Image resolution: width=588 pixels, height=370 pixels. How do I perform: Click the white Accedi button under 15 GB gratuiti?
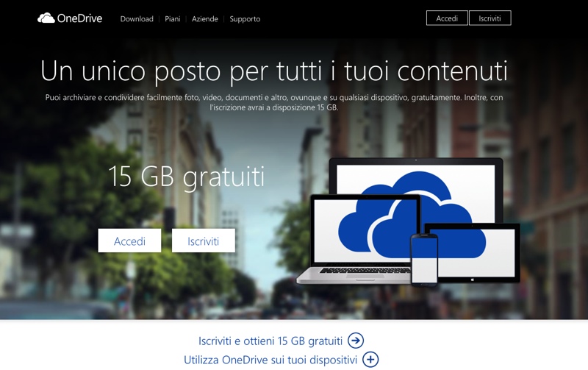tap(130, 241)
